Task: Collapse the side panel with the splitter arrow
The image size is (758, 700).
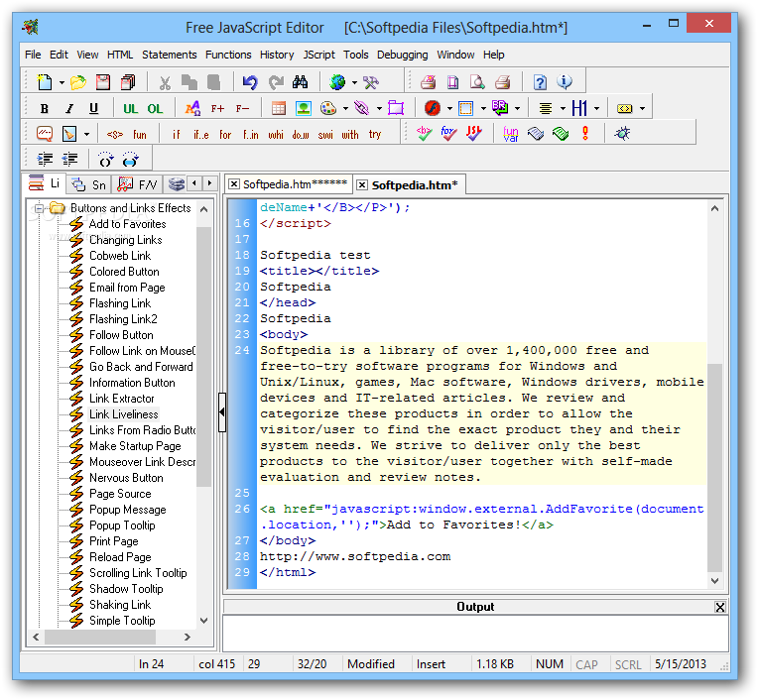Action: 222,412
